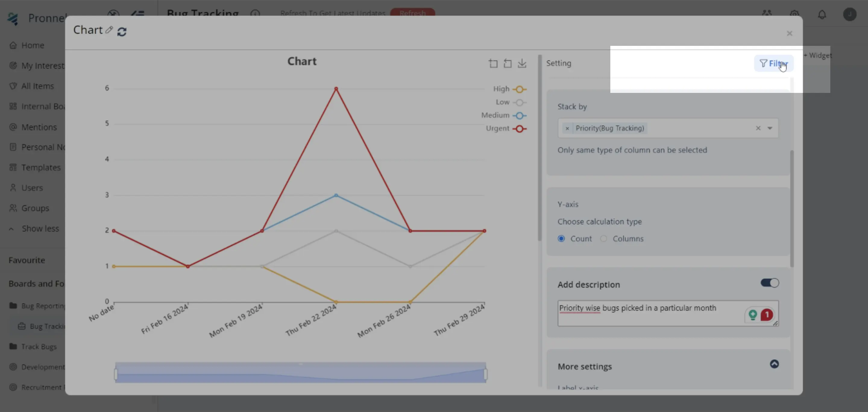This screenshot has width=868, height=412.
Task: Click the Urgent data point at Thu Feb 22
Action: 336,89
